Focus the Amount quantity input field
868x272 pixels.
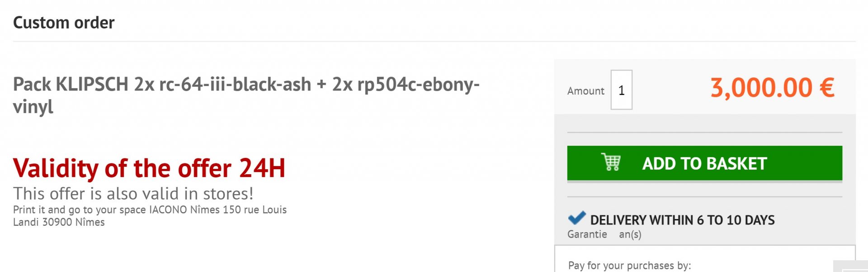point(621,90)
